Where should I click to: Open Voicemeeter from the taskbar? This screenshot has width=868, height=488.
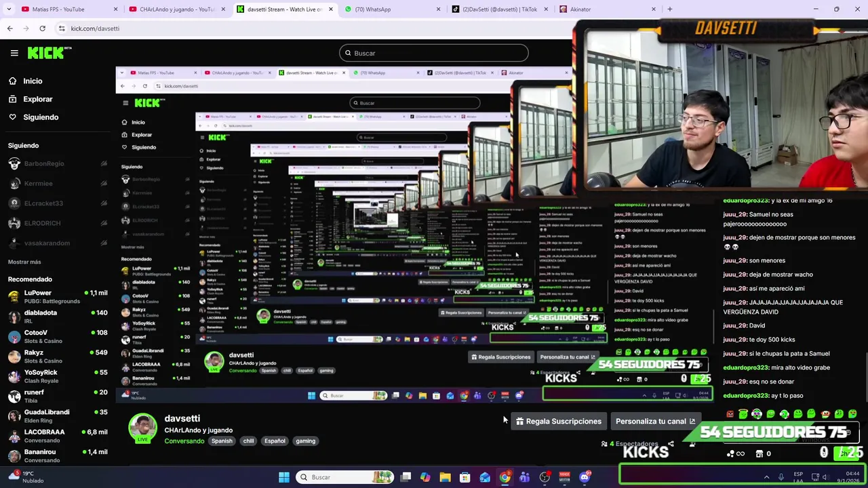click(x=565, y=477)
